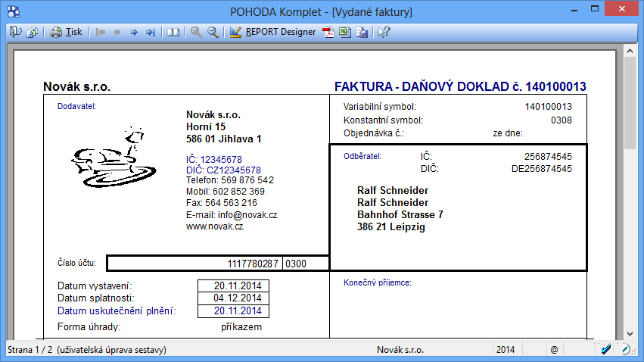Click the company logo image
Viewport: 644px width, 362px height.
click(x=114, y=158)
